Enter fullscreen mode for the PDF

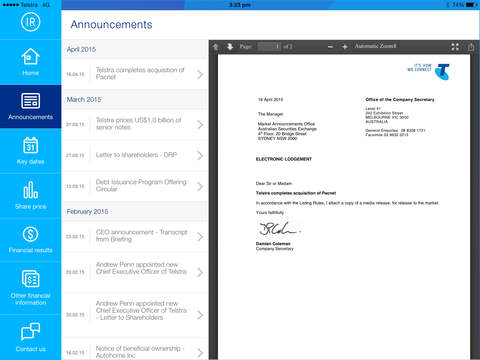455,47
